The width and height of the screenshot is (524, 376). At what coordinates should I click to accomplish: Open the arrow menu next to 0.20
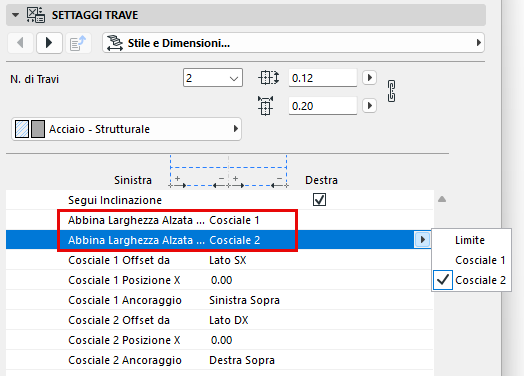[370, 106]
